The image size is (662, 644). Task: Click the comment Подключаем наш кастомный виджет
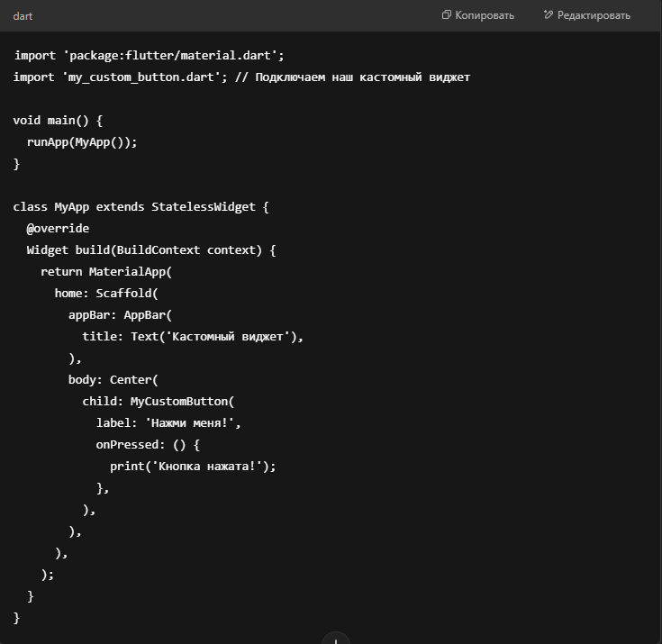[x=352, y=77]
